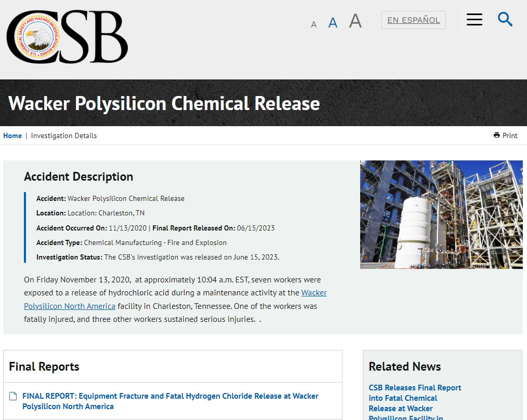
Task: Select the medium blue font size A
Action: pyautogui.click(x=333, y=23)
